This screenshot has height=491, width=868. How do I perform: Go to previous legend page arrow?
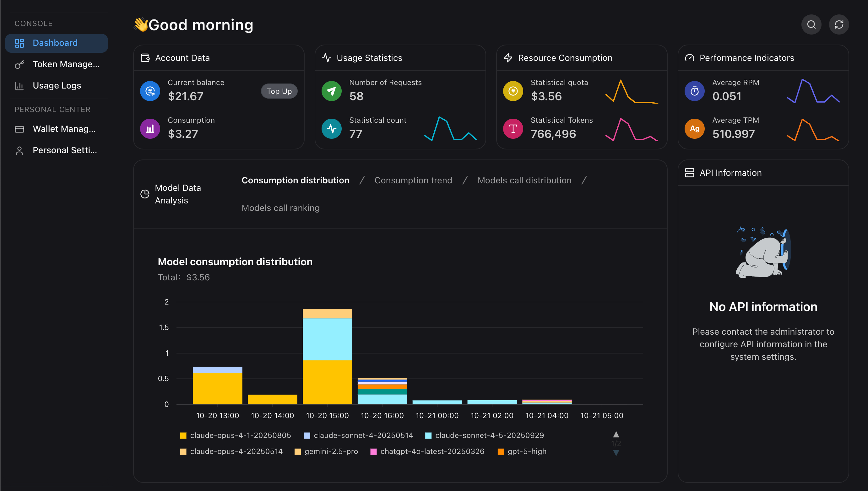coord(616,434)
